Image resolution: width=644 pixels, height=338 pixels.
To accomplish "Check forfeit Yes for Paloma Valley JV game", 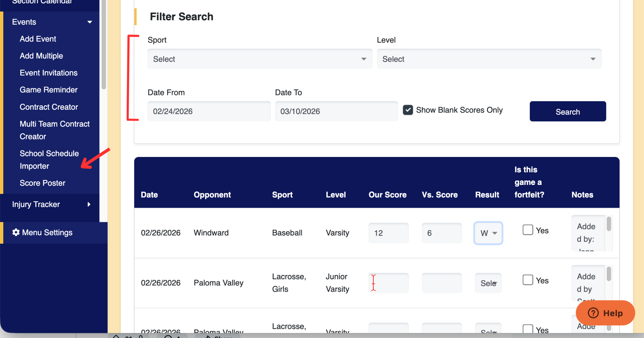I will point(528,280).
